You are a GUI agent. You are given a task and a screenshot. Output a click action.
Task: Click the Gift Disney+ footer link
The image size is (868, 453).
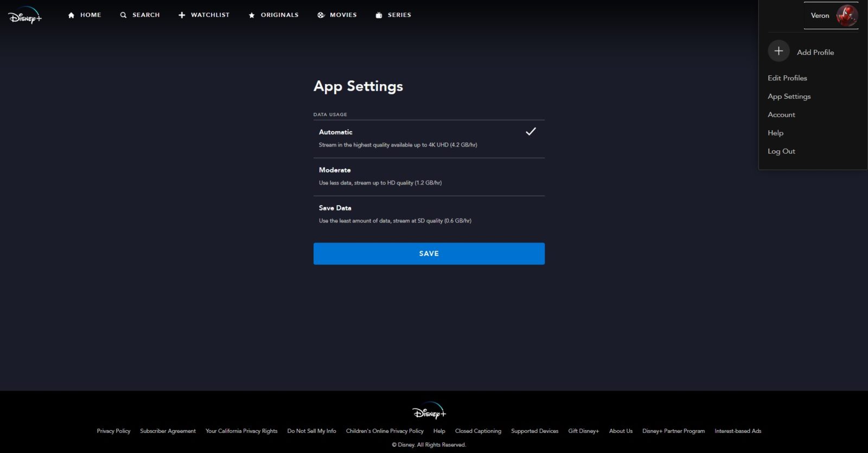583,431
